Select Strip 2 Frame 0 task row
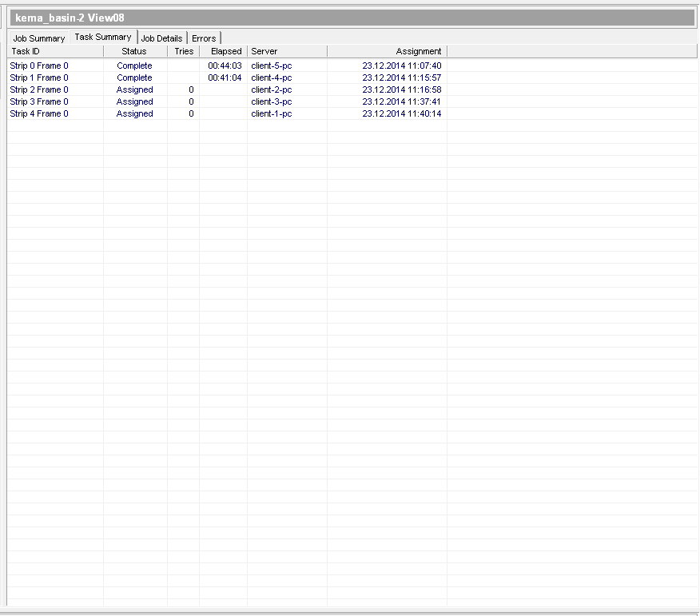 tap(39, 89)
